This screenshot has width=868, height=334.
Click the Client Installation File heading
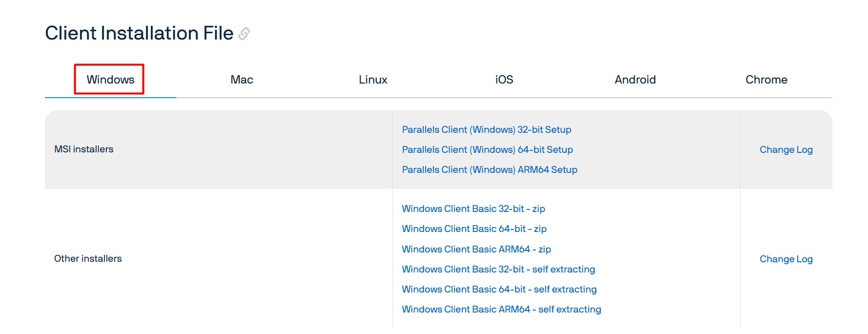point(139,33)
